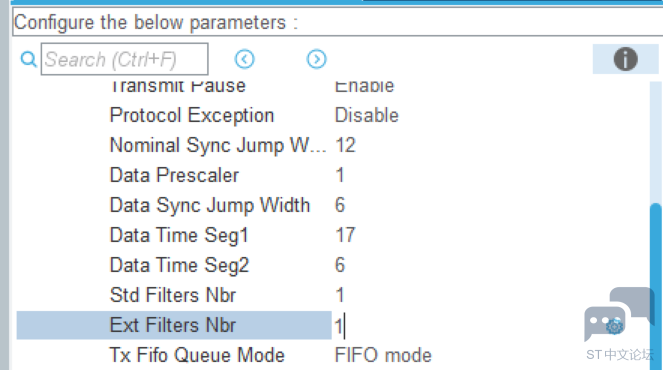The width and height of the screenshot is (663, 370).
Task: Select the Tx Fifo Queue Mode label
Action: 197,355
